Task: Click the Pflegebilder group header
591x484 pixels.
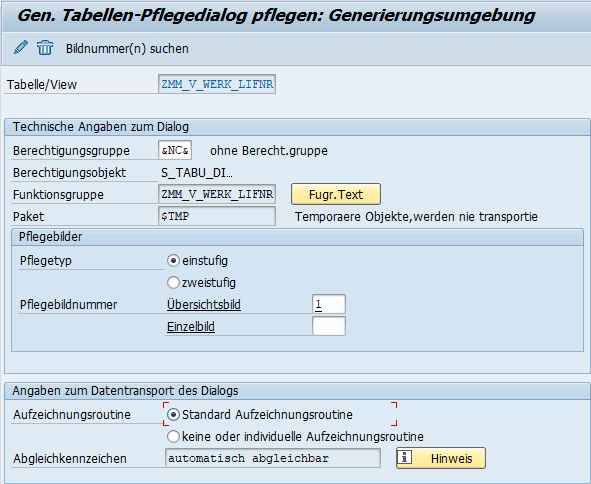Action: tap(297, 237)
